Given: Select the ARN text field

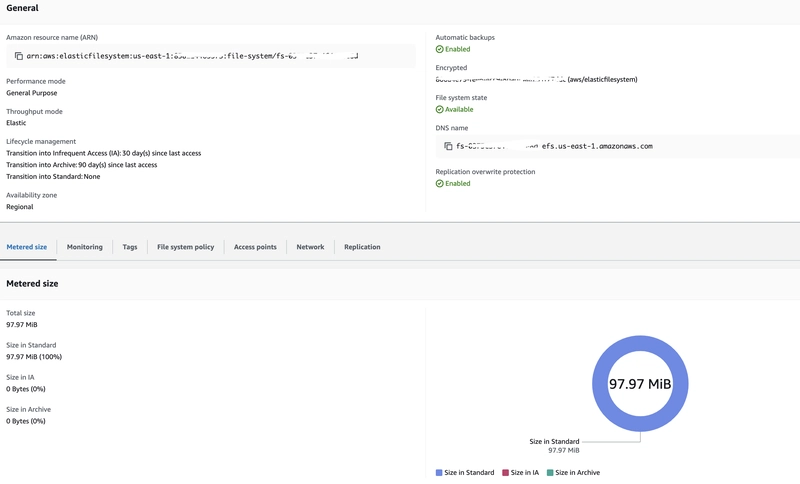Looking at the screenshot, I should tap(211, 56).
